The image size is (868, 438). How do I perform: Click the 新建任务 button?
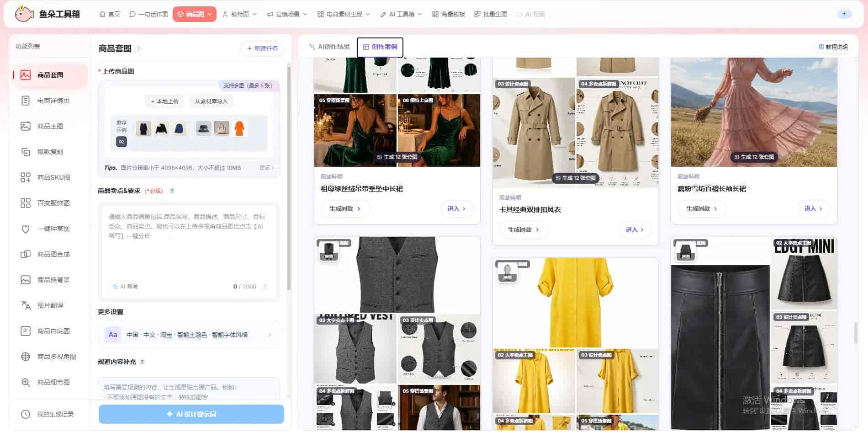tap(262, 48)
